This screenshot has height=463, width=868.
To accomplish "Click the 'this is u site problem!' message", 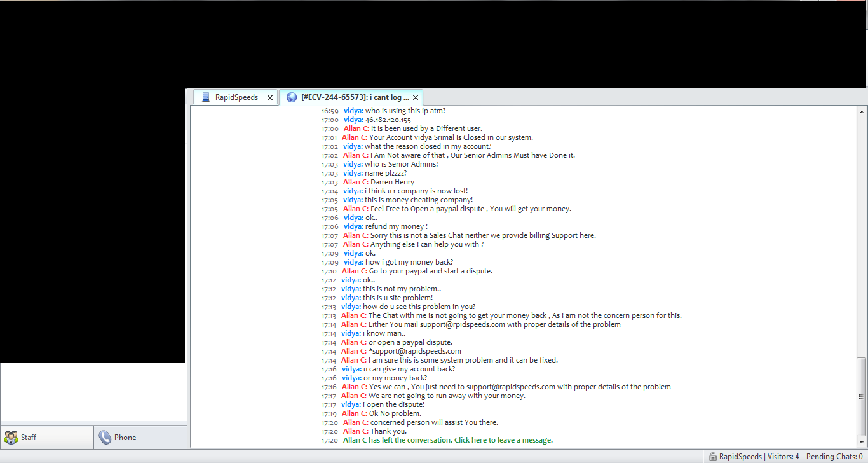I will pos(398,298).
